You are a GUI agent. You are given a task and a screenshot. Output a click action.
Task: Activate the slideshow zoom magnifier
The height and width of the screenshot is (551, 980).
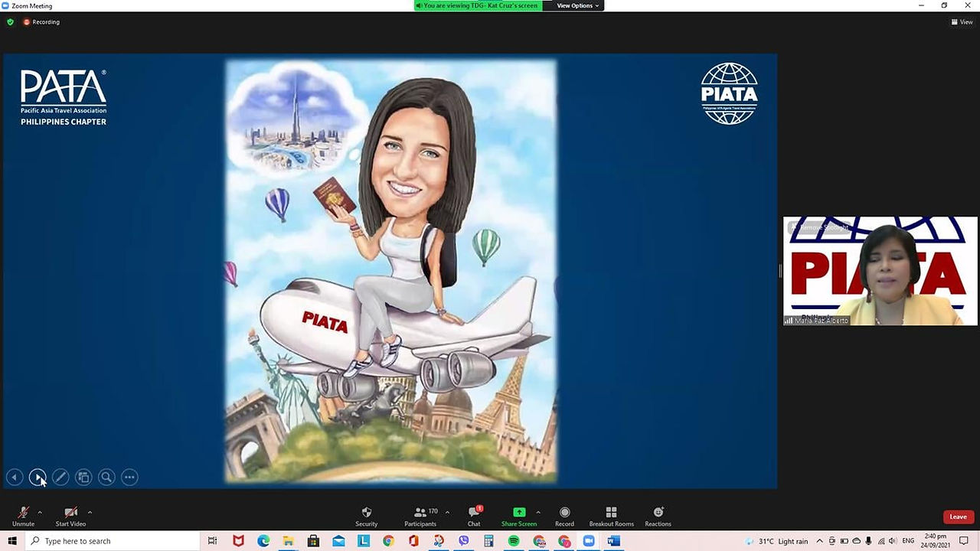(x=106, y=478)
